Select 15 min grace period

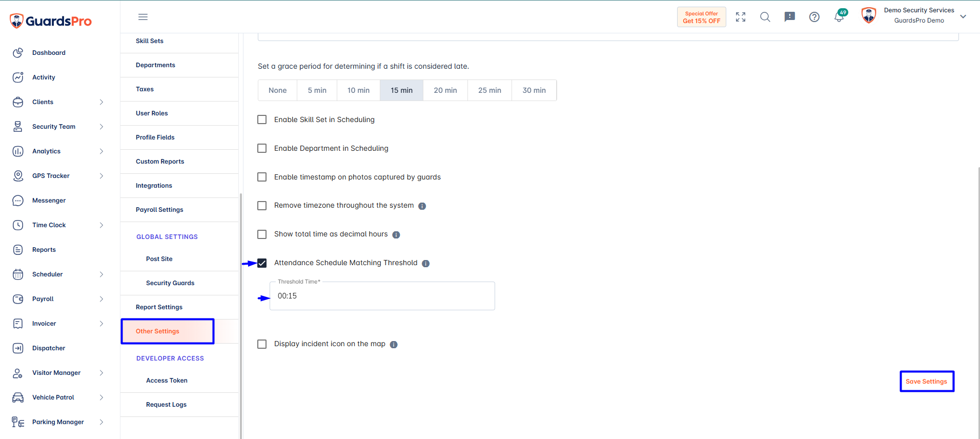click(x=401, y=90)
